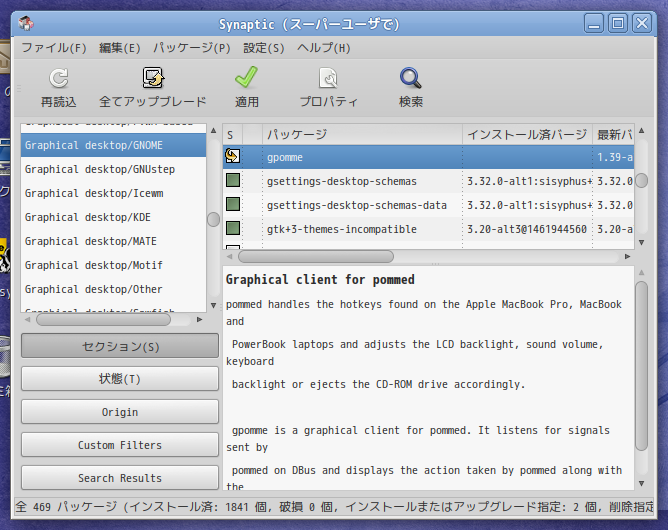Click the section list vertical scrollbar handle
The width and height of the screenshot is (668, 530).
coord(213,219)
